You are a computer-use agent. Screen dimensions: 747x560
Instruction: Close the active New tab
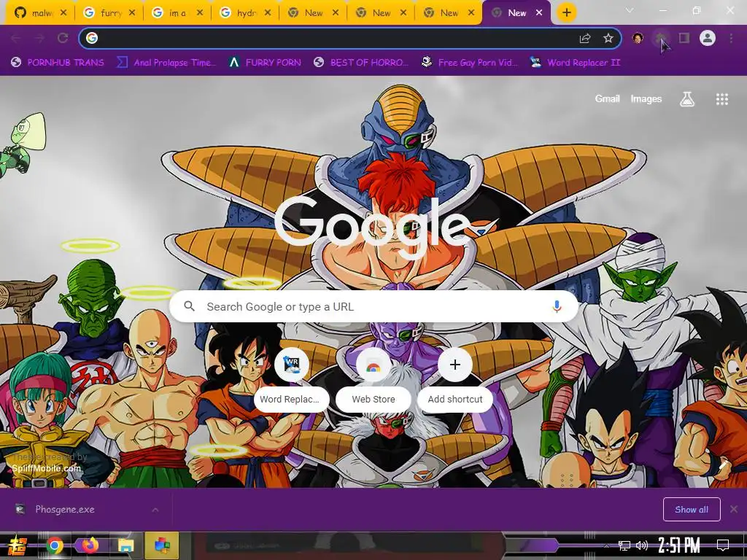point(539,13)
